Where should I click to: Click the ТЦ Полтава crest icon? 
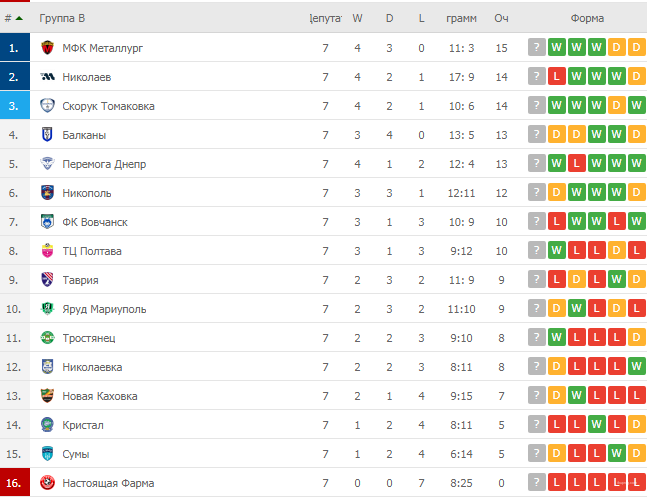tap(47, 251)
